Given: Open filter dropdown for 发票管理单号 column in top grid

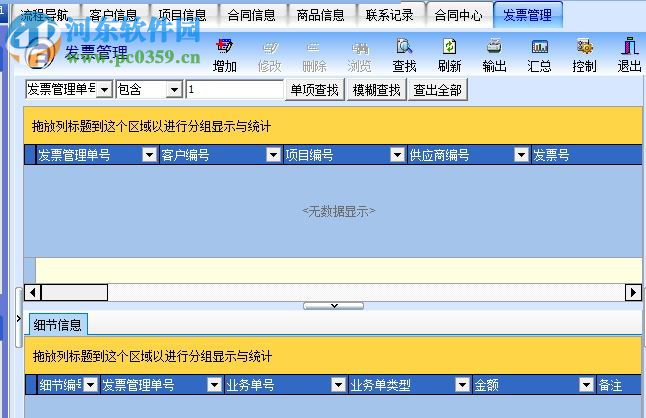Looking at the screenshot, I should (149, 155).
